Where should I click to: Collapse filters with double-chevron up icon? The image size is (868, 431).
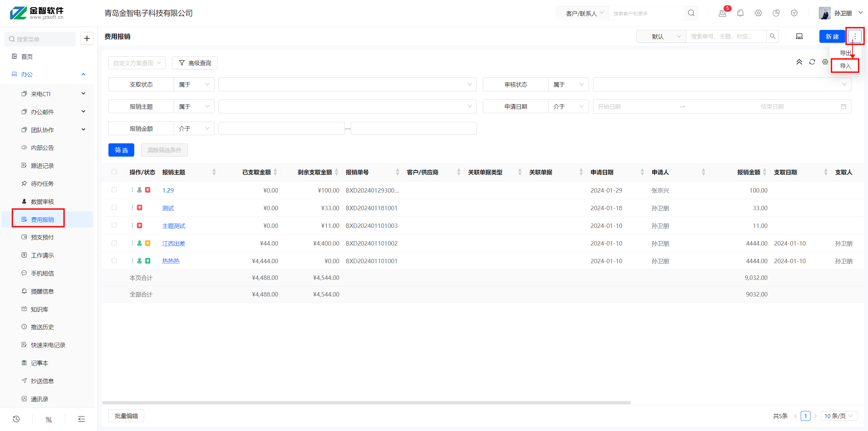[x=799, y=62]
